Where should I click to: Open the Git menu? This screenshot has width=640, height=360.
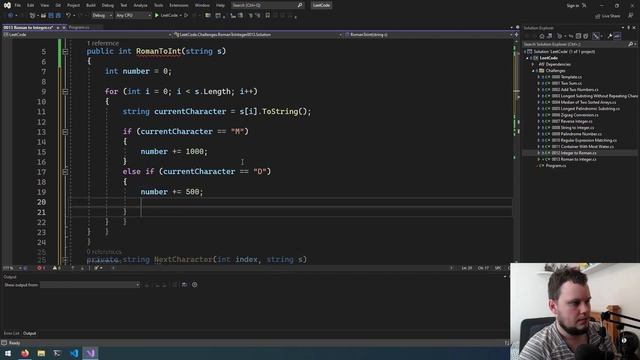click(58, 5)
